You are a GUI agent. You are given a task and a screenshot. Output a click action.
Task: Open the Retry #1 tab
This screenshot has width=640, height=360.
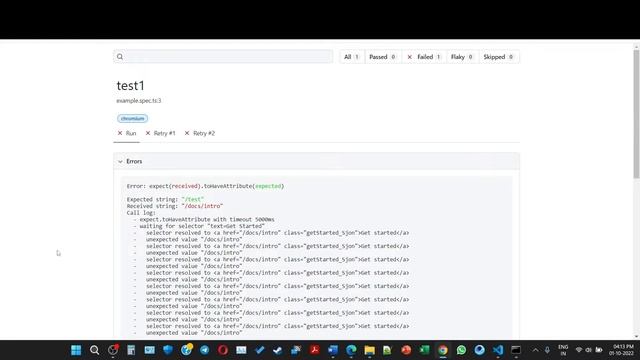pos(160,133)
